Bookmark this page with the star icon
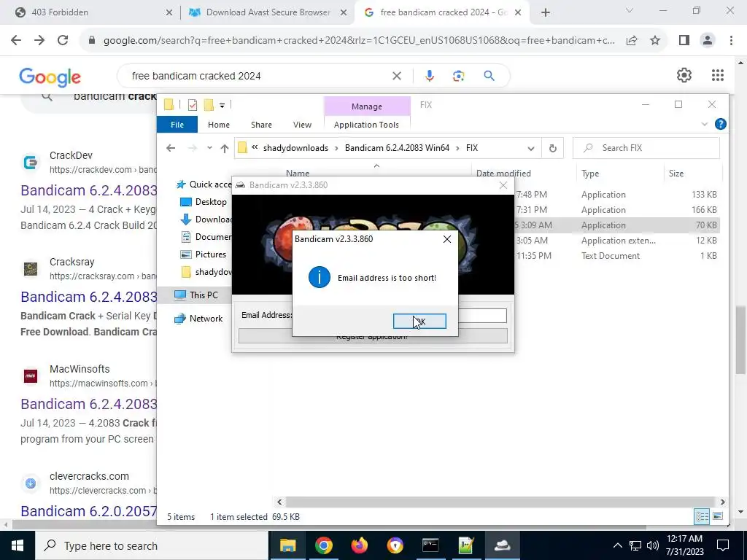 coord(655,41)
